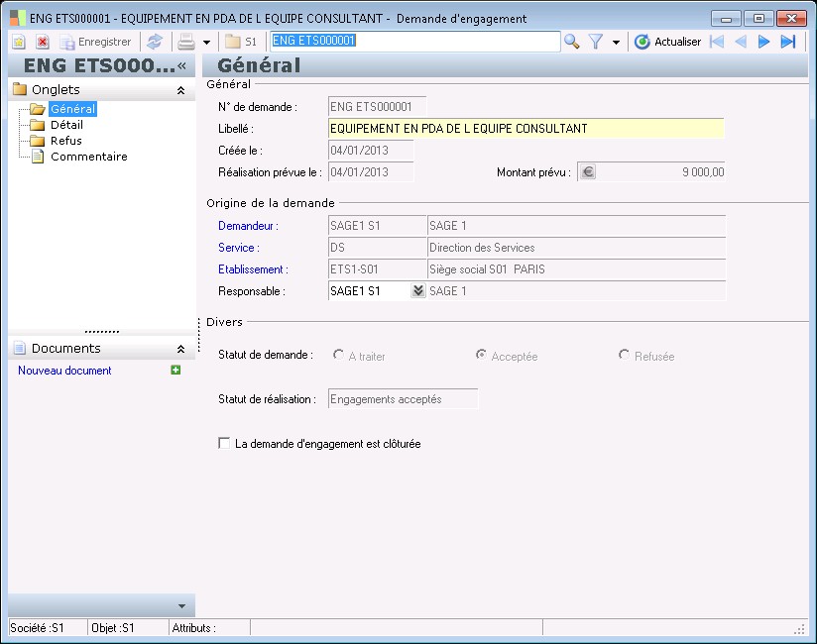
Task: Click the filter funnel icon
Action: 596,42
